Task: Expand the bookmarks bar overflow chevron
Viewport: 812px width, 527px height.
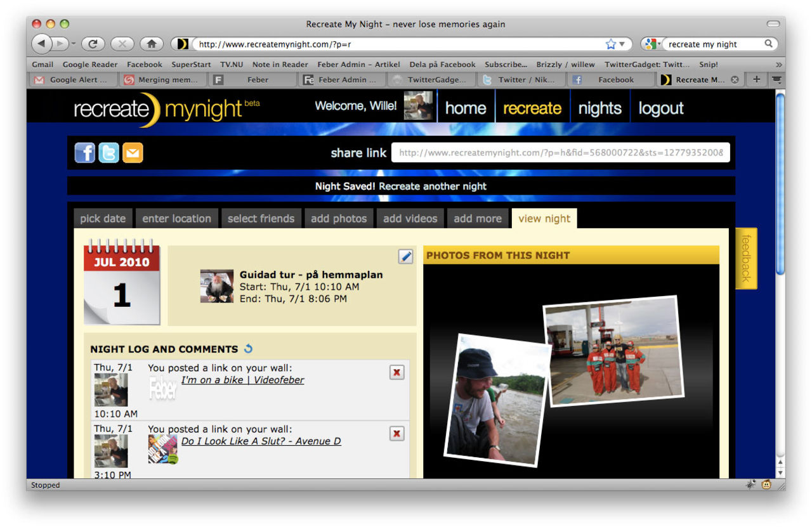Action: (x=778, y=65)
